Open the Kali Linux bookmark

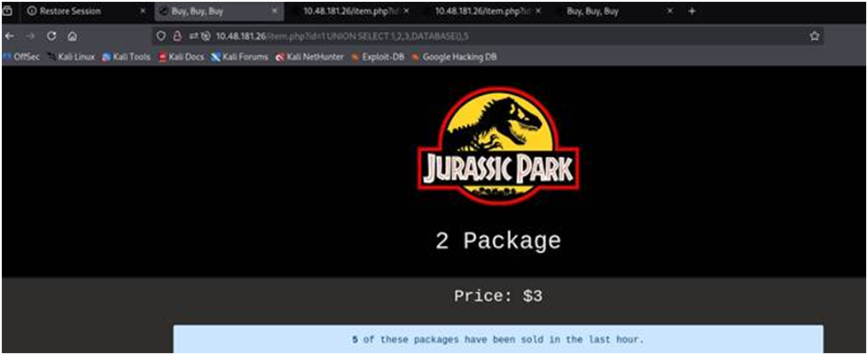point(71,57)
